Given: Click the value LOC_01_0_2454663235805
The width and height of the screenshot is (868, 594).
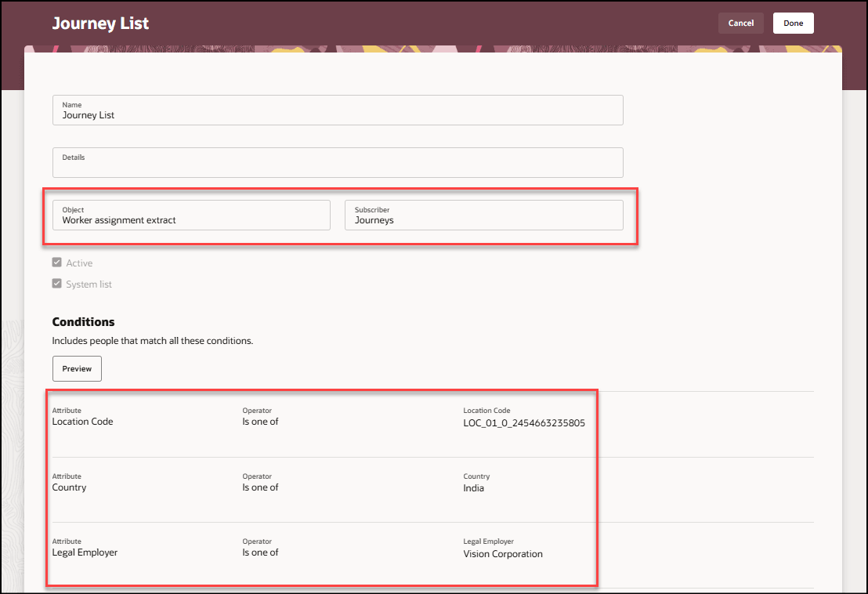Looking at the screenshot, I should (x=524, y=423).
